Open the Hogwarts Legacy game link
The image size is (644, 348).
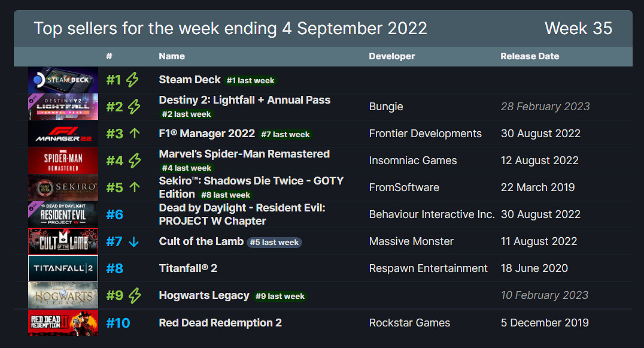[x=204, y=295]
